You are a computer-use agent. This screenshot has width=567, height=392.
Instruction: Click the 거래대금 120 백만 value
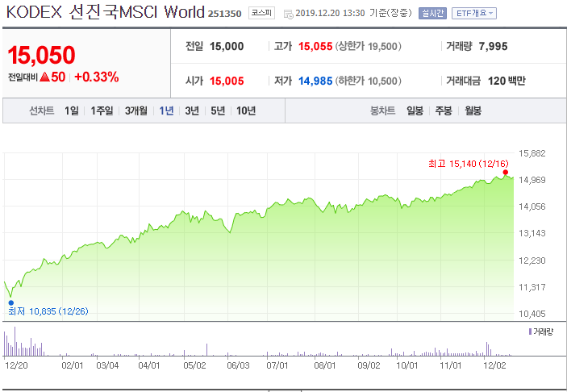click(x=507, y=81)
